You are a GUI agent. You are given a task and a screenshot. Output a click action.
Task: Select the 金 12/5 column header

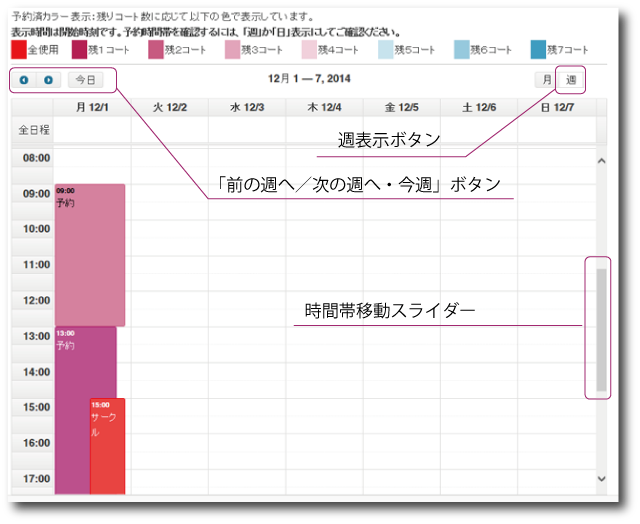(402, 107)
